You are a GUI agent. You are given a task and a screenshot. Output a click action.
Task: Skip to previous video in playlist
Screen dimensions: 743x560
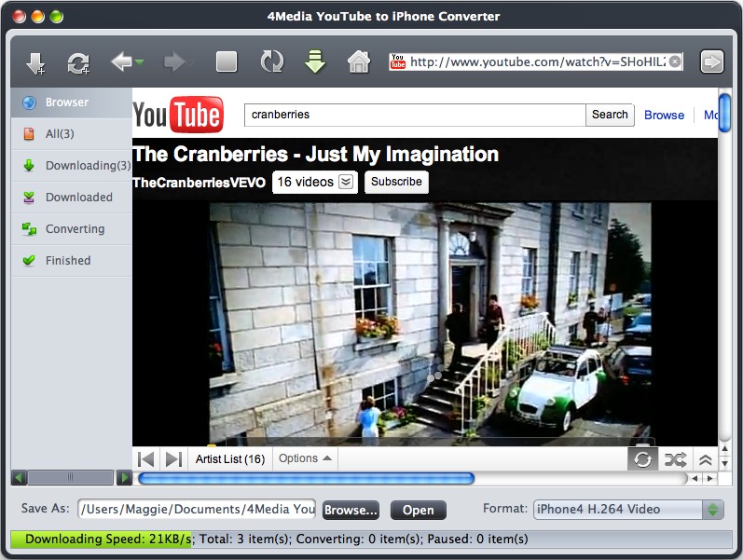[145, 459]
